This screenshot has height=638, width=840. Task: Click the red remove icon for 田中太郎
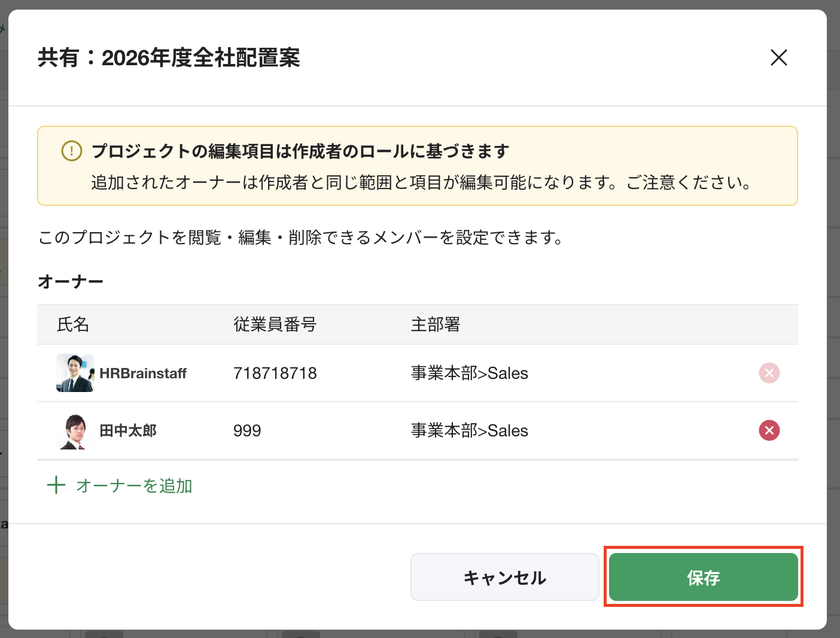pos(769,430)
